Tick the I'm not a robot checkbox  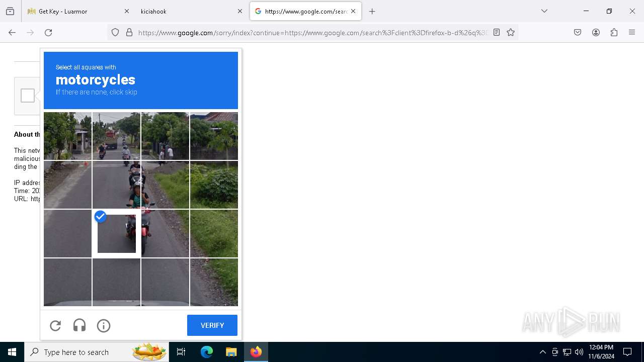click(28, 96)
